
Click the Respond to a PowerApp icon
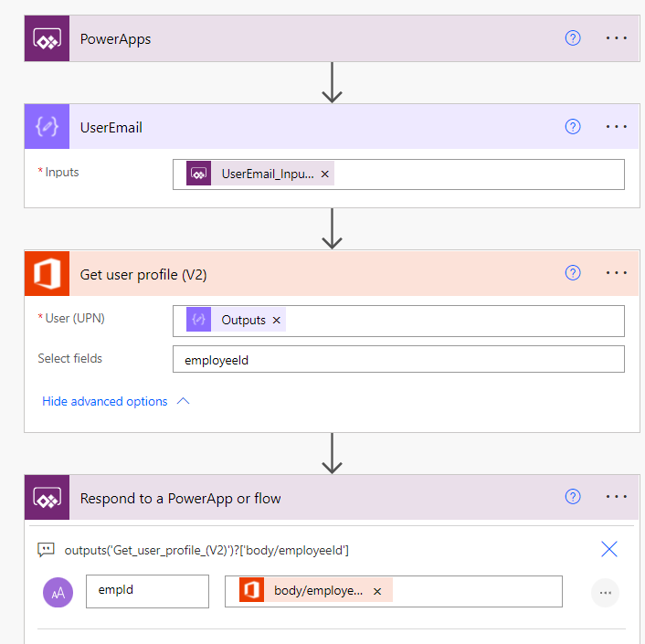[x=47, y=498]
